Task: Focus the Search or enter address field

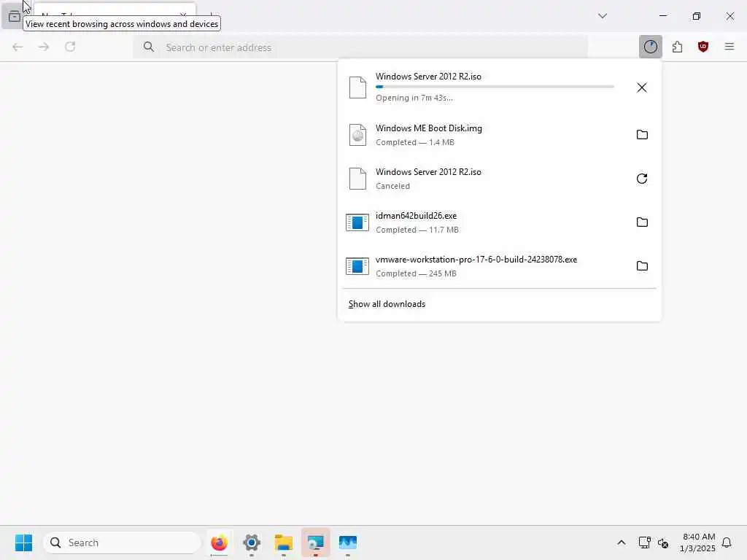Action: (360, 47)
